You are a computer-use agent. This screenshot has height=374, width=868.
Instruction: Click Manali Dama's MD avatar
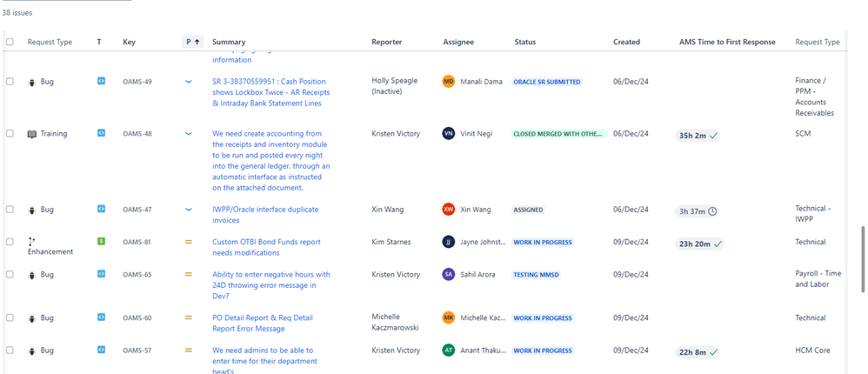click(449, 82)
